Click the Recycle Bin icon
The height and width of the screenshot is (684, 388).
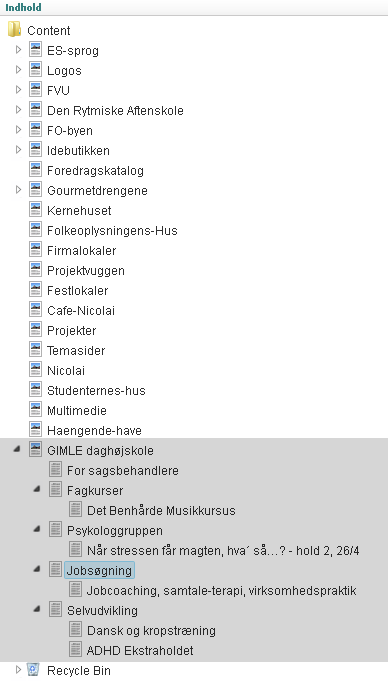34,670
